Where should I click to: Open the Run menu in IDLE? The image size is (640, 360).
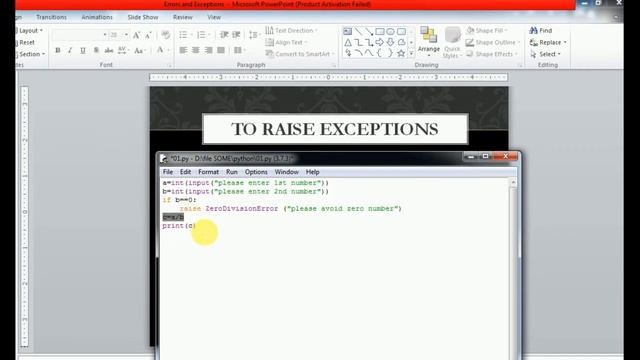(232, 172)
